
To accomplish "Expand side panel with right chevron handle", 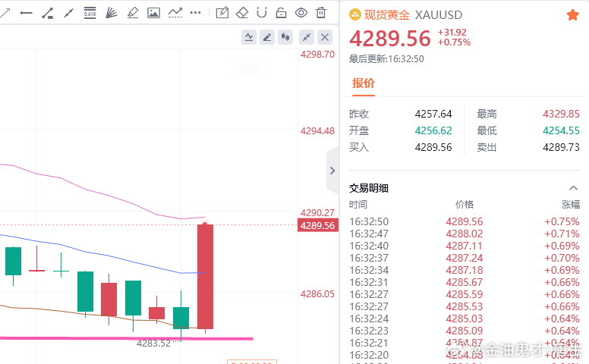I will 332,171.
